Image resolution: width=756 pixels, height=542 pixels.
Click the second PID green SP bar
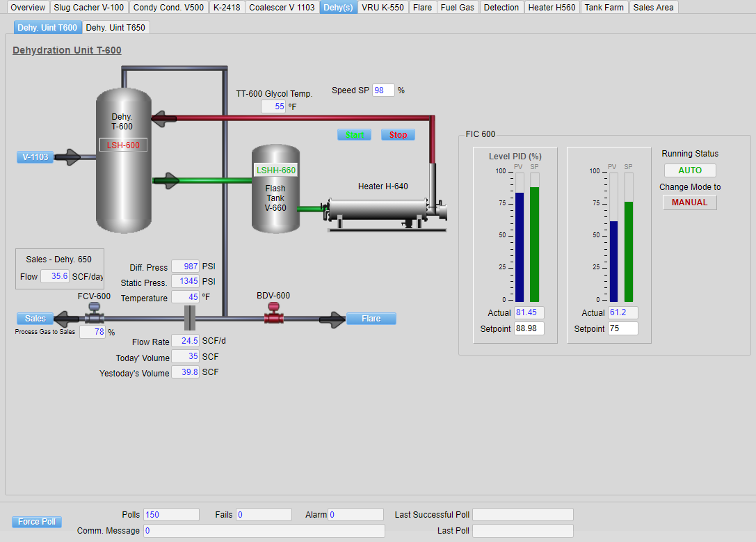click(628, 252)
